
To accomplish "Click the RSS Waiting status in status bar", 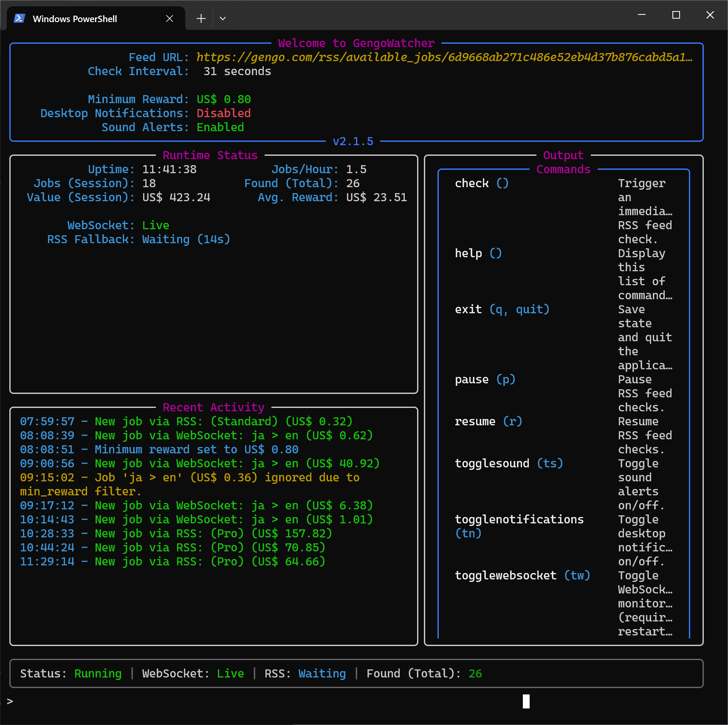I will point(322,673).
